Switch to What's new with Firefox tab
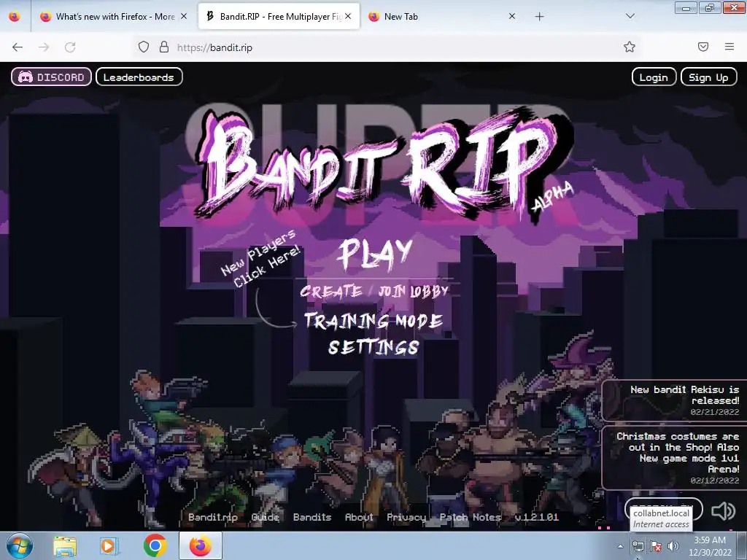Image resolution: width=747 pixels, height=560 pixels. pos(115,17)
